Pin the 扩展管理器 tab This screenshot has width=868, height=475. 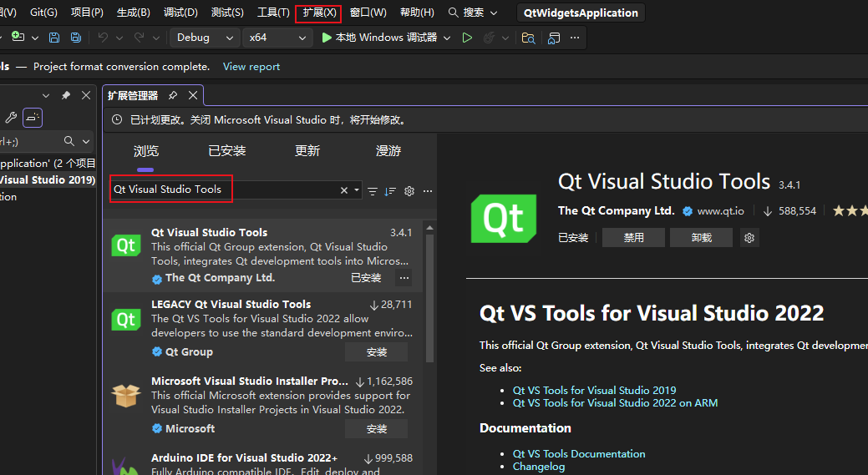(173, 95)
